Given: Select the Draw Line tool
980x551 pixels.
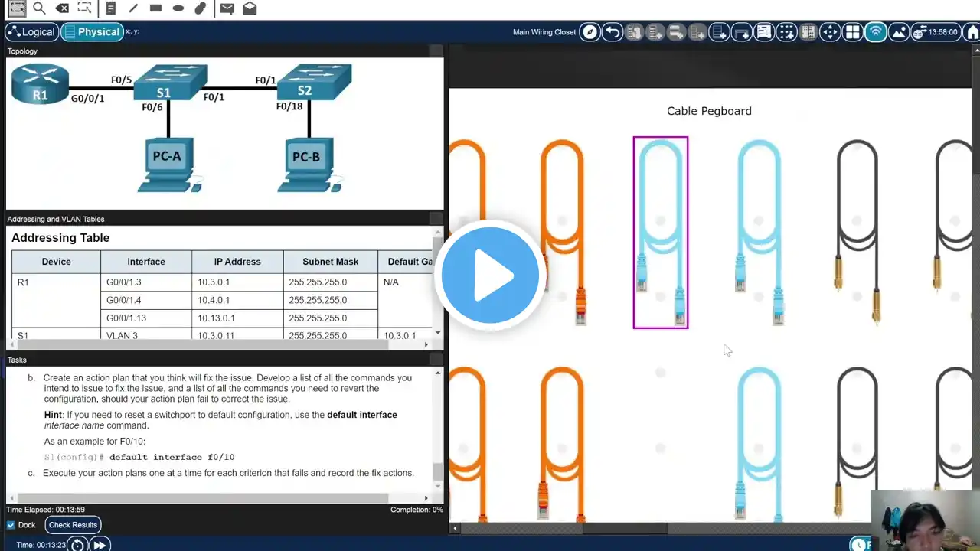Looking at the screenshot, I should (133, 8).
